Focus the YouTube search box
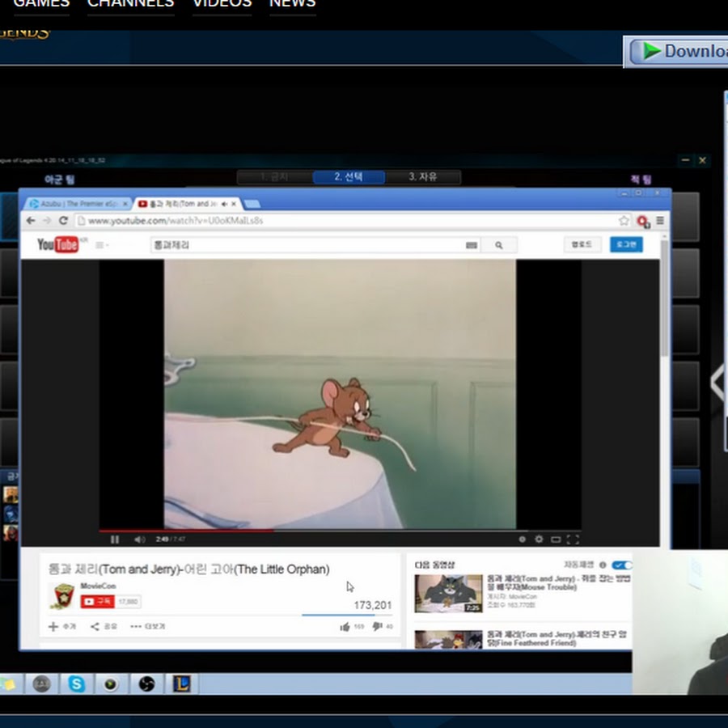This screenshot has height=728, width=728. pyautogui.click(x=307, y=244)
